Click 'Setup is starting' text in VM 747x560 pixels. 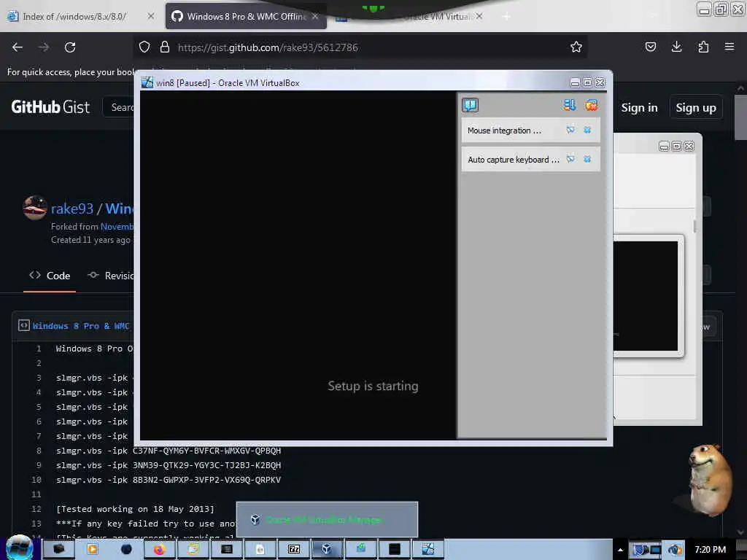[x=373, y=386]
